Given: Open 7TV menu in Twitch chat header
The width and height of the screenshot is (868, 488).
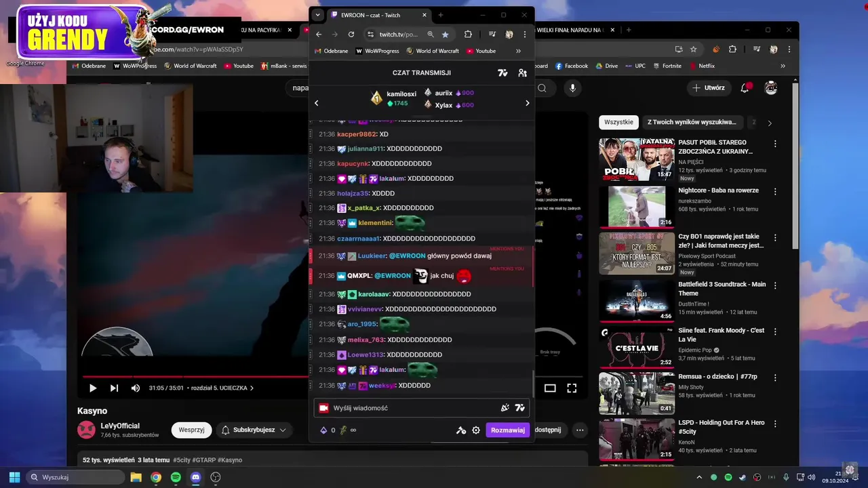Looking at the screenshot, I should [x=502, y=73].
